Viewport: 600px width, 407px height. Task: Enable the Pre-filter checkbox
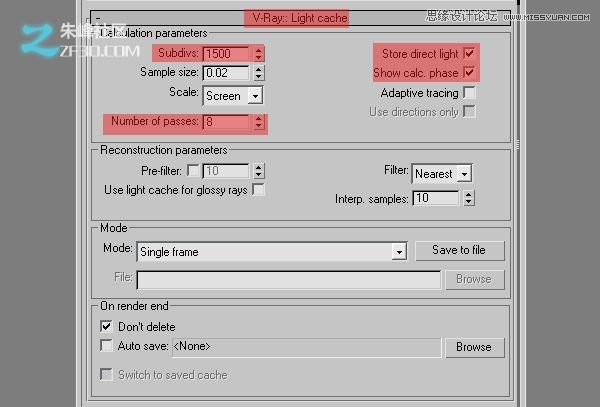coord(194,171)
